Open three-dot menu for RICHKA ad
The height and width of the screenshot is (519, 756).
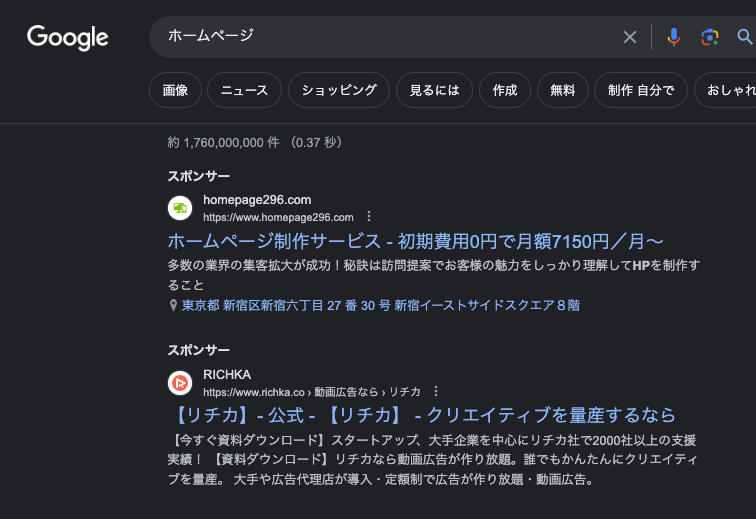click(x=436, y=391)
